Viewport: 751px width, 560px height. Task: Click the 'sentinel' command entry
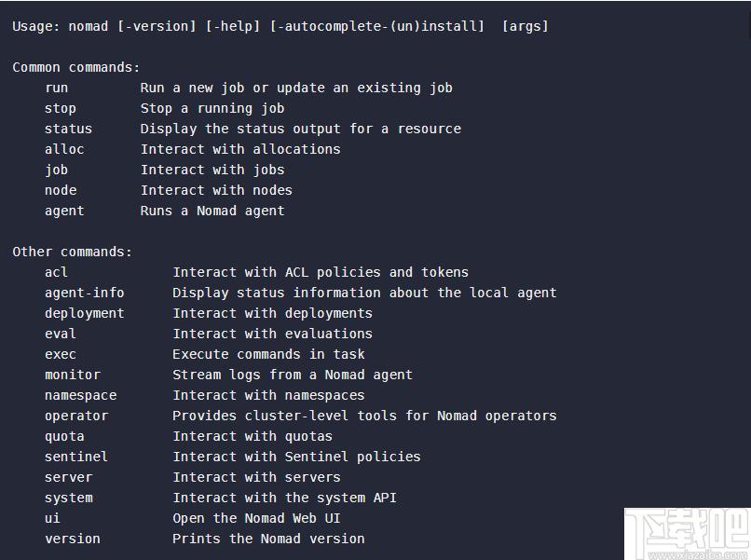[76, 457]
